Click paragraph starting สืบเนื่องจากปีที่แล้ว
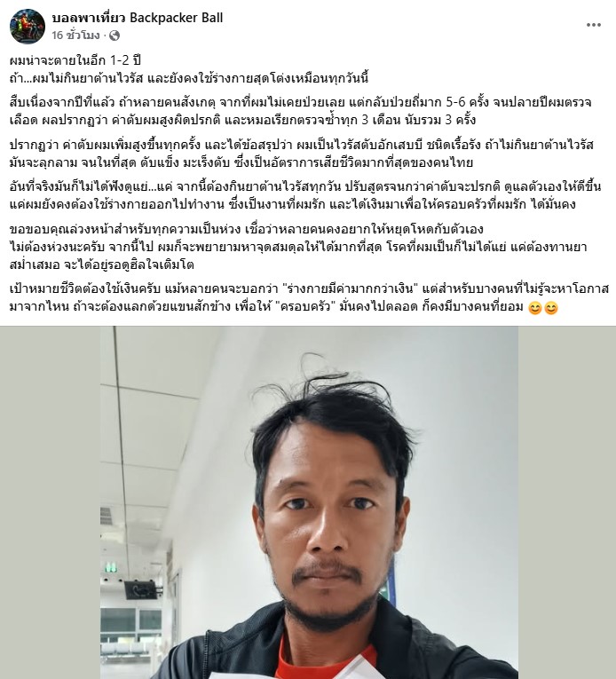The image size is (616, 679). point(301,111)
